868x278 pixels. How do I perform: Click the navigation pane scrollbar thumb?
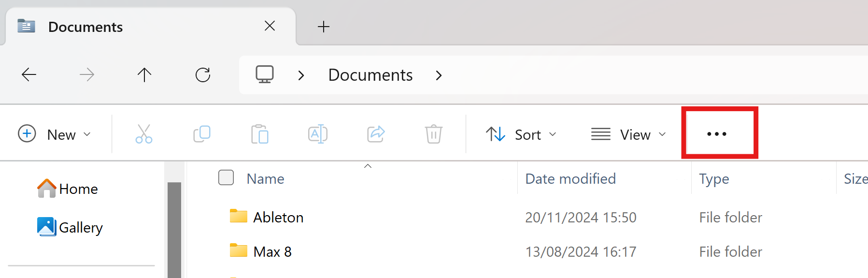click(174, 230)
